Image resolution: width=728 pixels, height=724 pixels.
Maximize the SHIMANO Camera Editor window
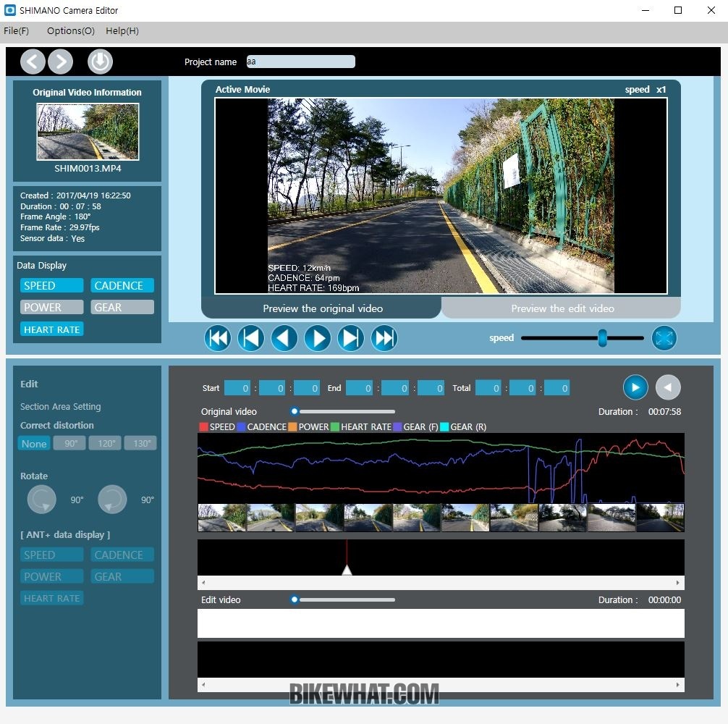(x=678, y=10)
